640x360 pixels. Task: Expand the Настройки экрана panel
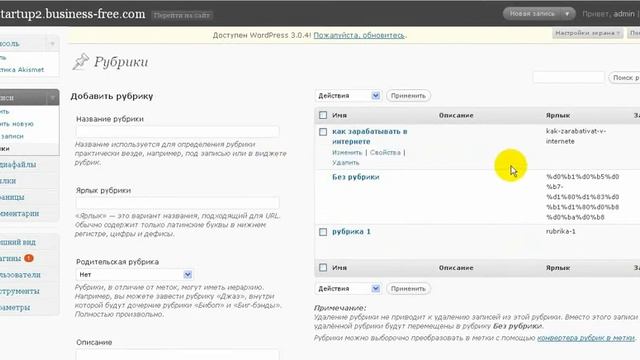point(587,33)
